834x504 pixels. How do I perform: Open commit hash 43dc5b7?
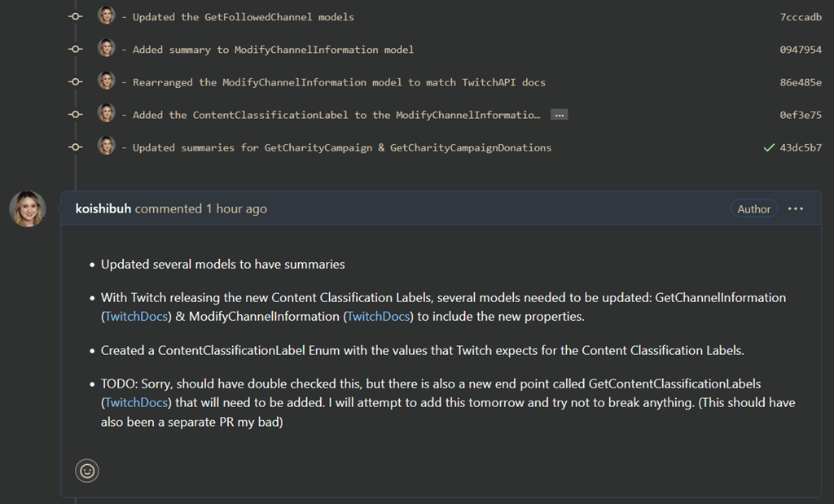tap(801, 148)
